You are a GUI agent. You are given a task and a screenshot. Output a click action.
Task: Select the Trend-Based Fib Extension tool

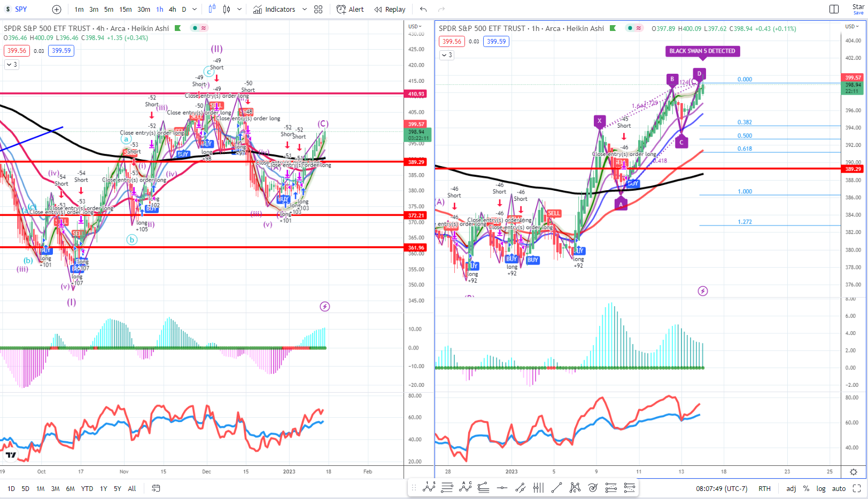(x=484, y=488)
